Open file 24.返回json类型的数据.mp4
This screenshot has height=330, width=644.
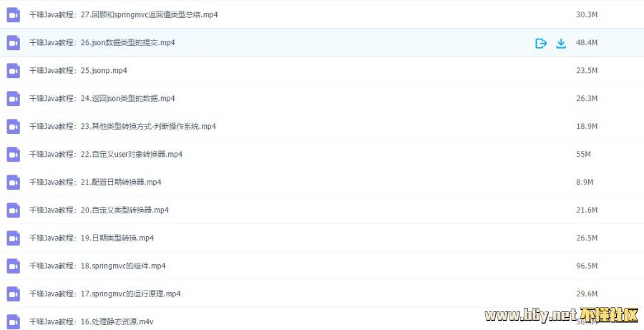click(102, 99)
